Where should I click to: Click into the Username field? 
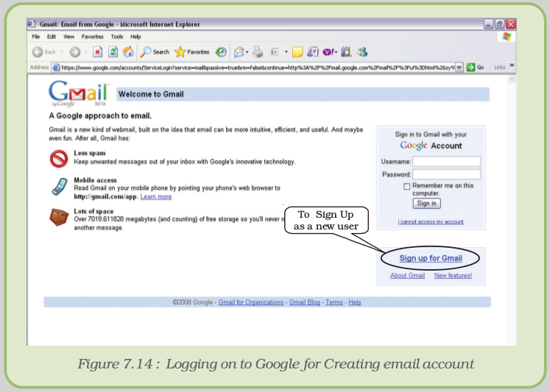(446, 161)
